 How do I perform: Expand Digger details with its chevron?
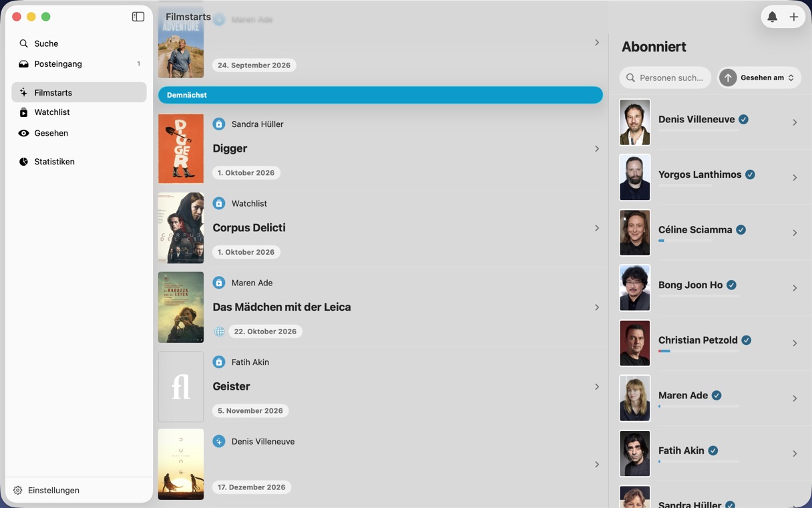point(597,148)
